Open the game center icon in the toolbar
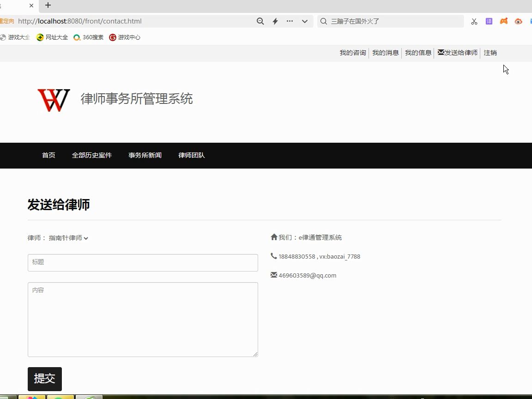532x399 pixels. tap(503, 21)
